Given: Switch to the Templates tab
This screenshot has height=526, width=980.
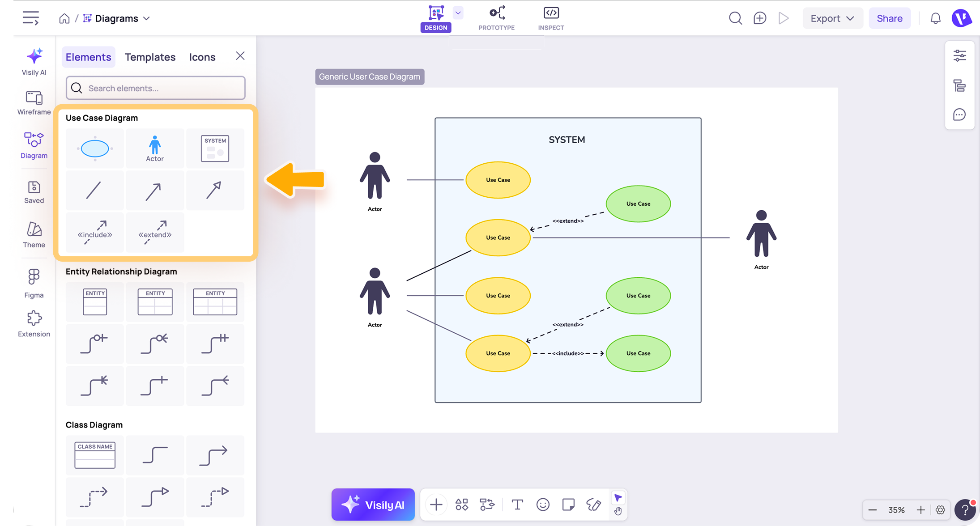Looking at the screenshot, I should 150,57.
